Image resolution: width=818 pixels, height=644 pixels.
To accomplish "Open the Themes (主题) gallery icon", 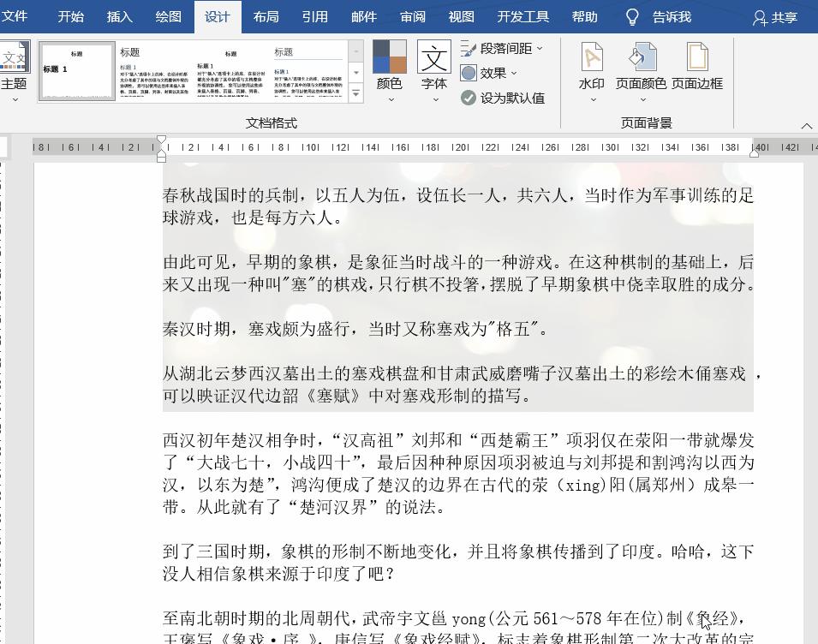I will [x=15, y=60].
